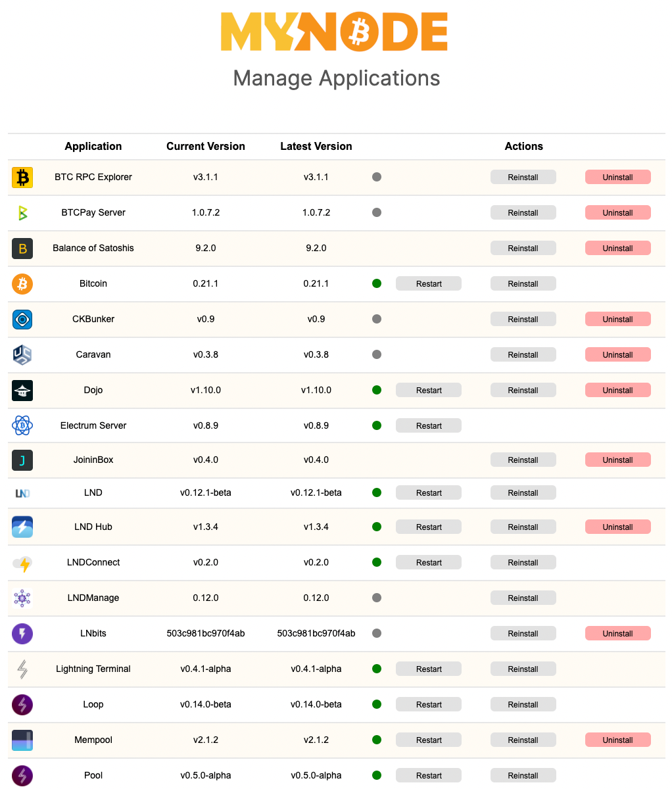Uninstall BTCPay Server
This screenshot has width=672, height=789.
(618, 213)
